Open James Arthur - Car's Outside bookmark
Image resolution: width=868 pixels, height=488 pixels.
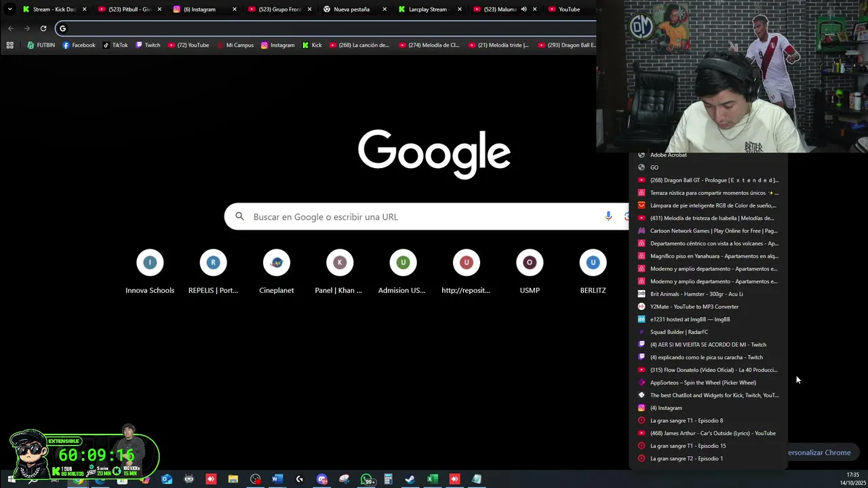(709, 434)
